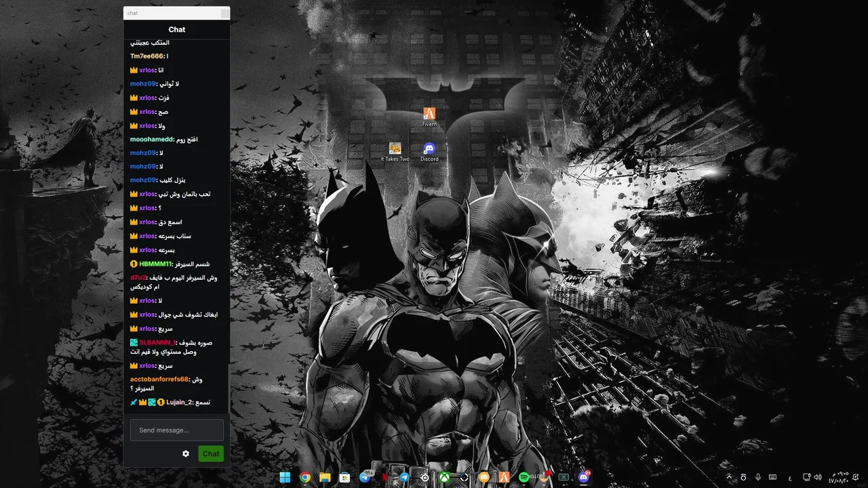This screenshot has width=868, height=488.
Task: Click the microphone icon in the system tray
Action: click(x=758, y=477)
